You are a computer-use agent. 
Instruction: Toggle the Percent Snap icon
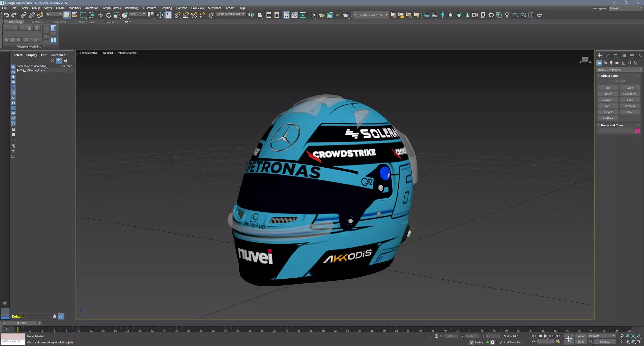[194, 15]
